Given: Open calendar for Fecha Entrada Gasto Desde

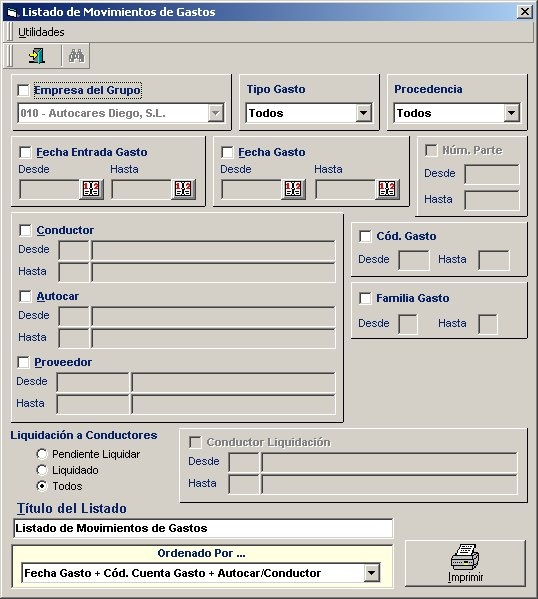Looking at the screenshot, I should click(91, 189).
